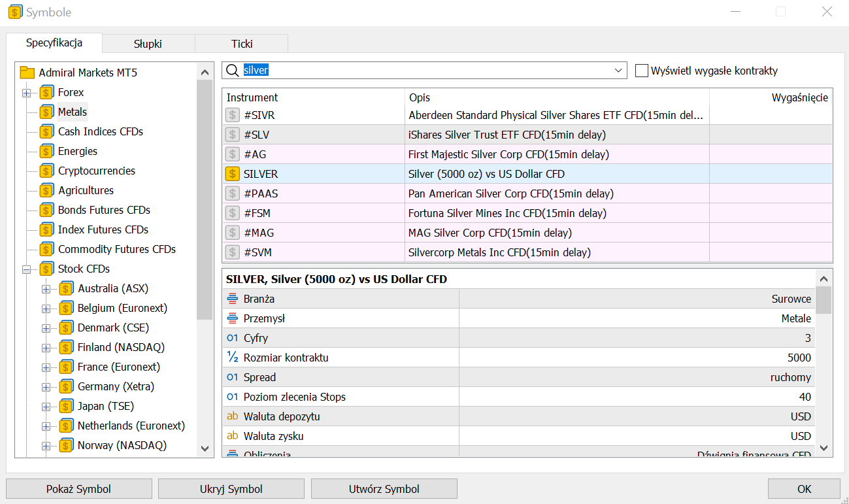This screenshot has height=504, width=849.
Task: Enable Wyświetl wygasłe kontrakty checkbox
Action: coord(641,71)
